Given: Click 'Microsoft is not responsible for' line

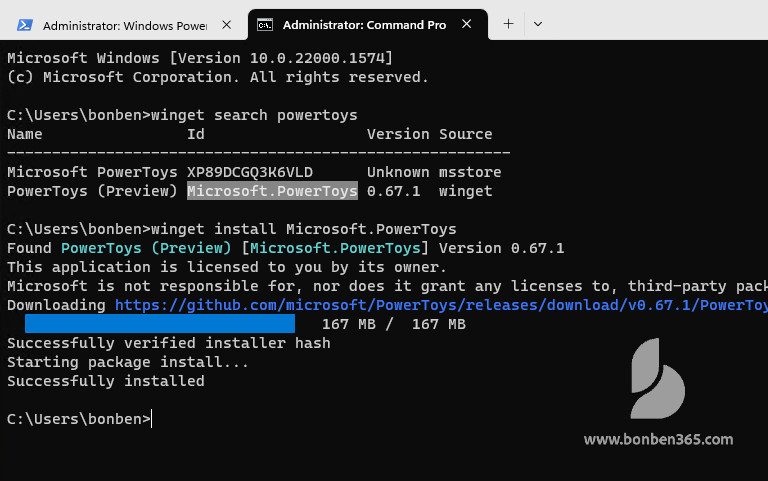Looking at the screenshot, I should tap(387, 286).
